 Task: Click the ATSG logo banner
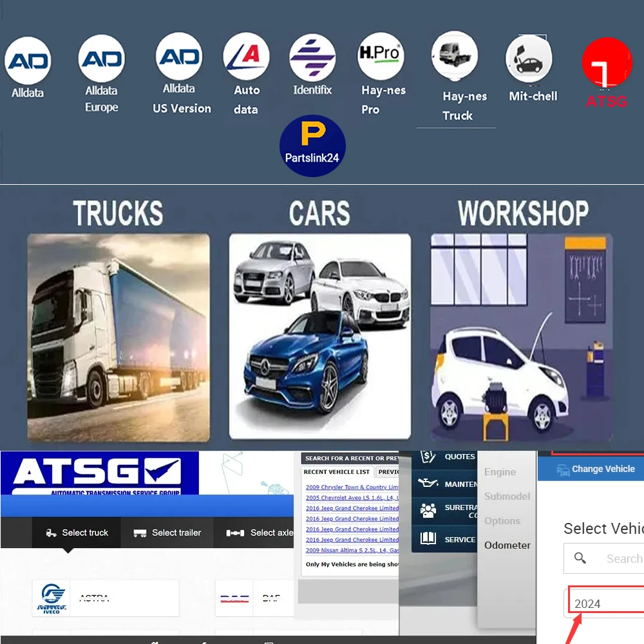[x=100, y=473]
